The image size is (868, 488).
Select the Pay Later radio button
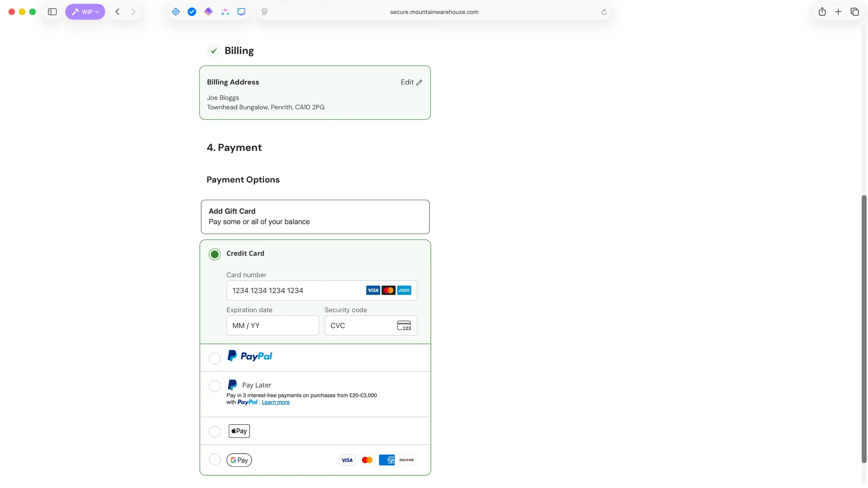pyautogui.click(x=215, y=386)
